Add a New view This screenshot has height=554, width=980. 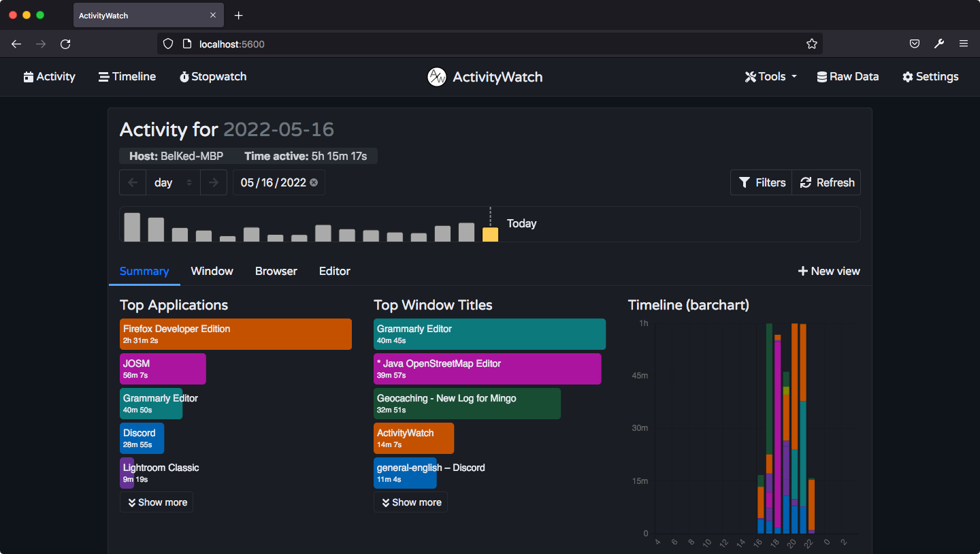829,271
